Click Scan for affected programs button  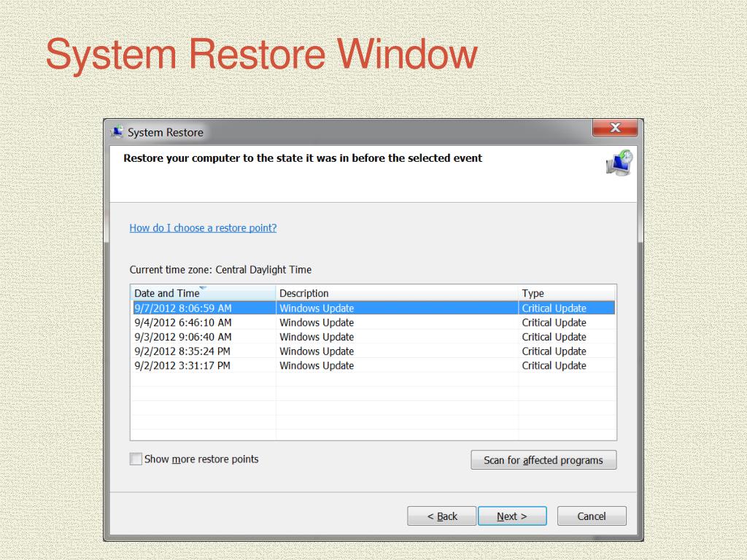point(543,460)
